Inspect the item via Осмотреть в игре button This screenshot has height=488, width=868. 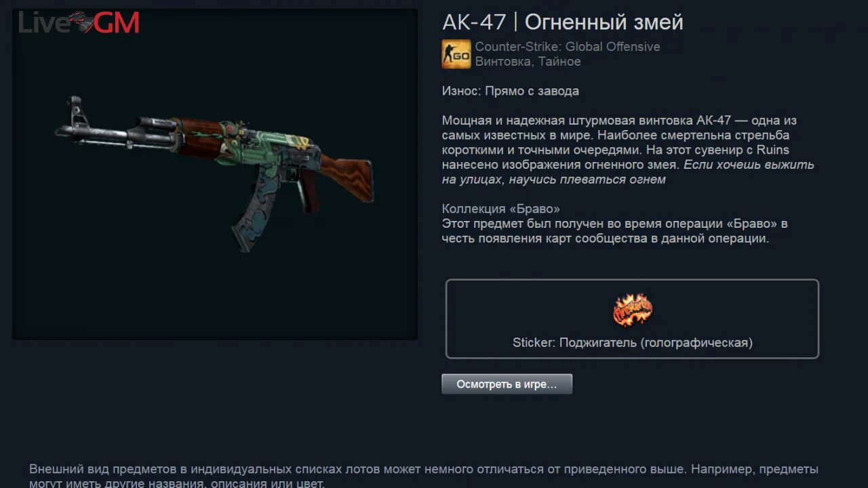[507, 384]
